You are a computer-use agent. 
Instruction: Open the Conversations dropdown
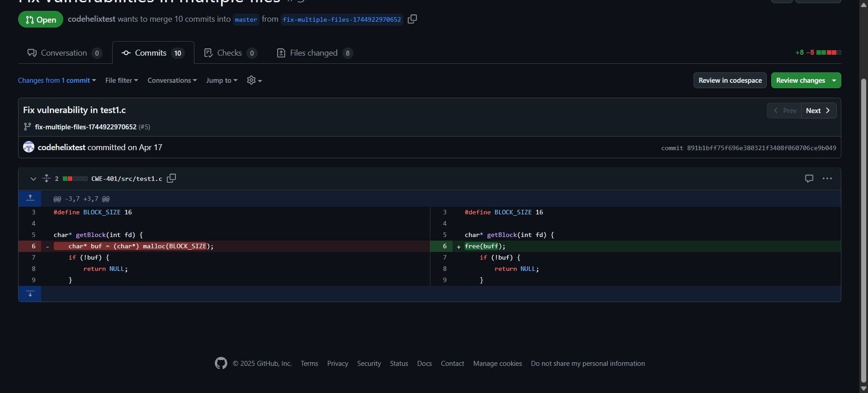(172, 80)
